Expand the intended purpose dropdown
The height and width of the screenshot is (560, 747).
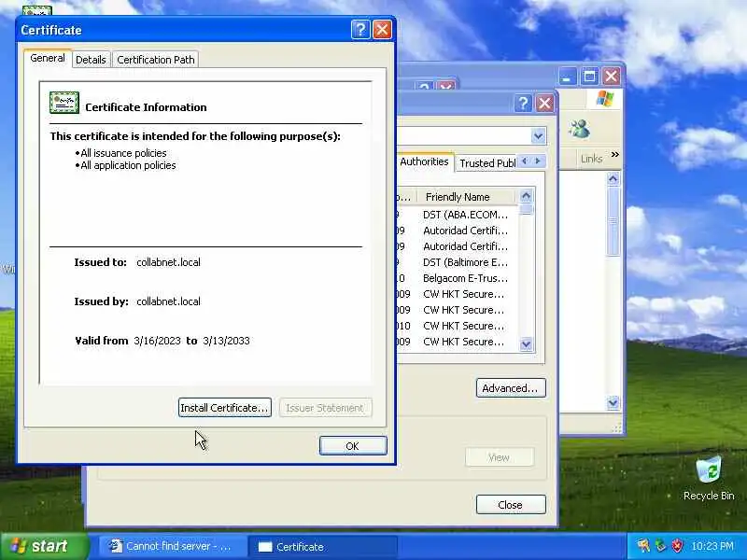point(539,136)
